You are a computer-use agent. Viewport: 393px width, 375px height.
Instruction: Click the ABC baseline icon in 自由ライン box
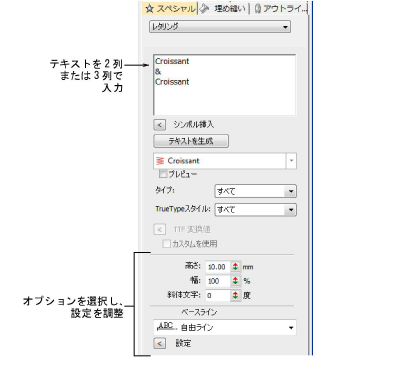click(166, 327)
